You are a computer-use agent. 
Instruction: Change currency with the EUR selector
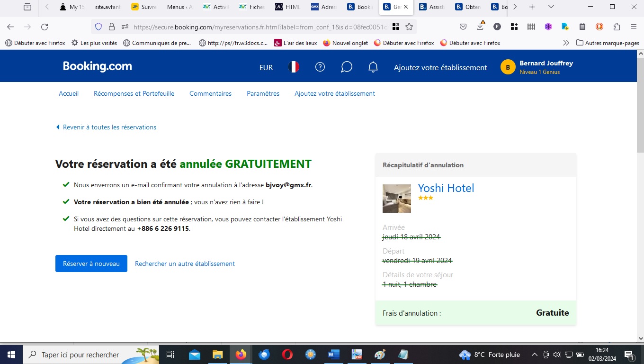pos(266,68)
